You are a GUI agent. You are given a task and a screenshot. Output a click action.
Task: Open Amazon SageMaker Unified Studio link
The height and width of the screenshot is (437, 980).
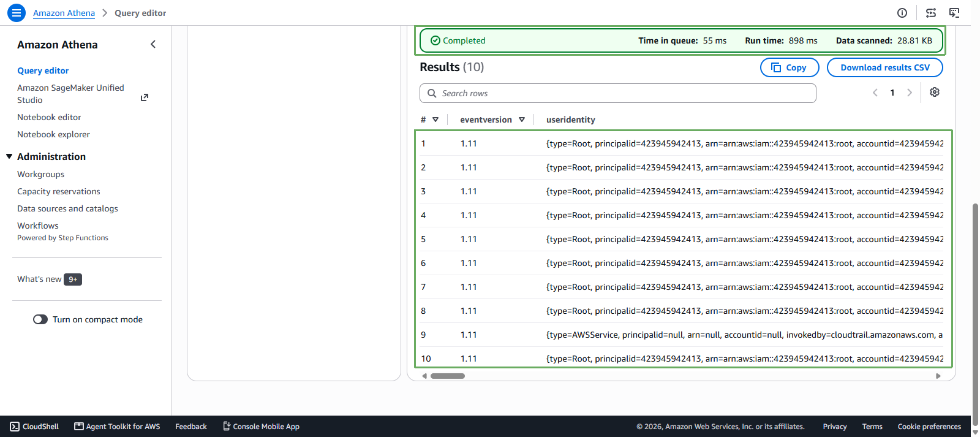(70, 94)
